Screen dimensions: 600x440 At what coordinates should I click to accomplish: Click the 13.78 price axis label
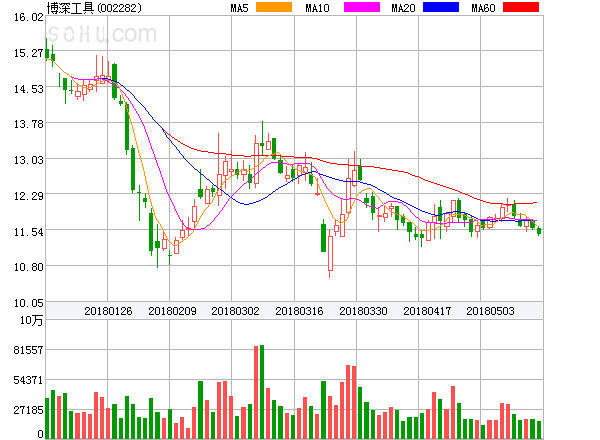click(29, 124)
